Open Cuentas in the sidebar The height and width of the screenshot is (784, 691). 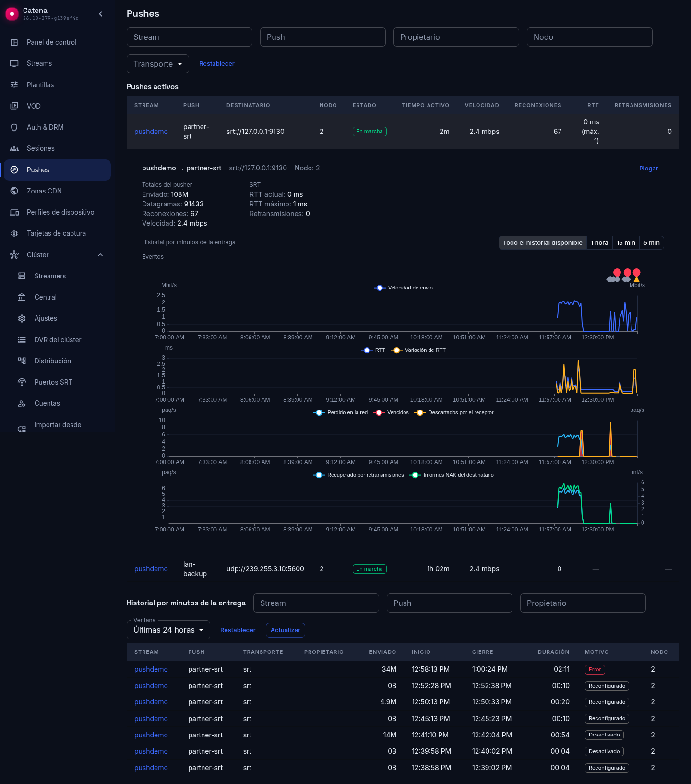pyautogui.click(x=57, y=403)
